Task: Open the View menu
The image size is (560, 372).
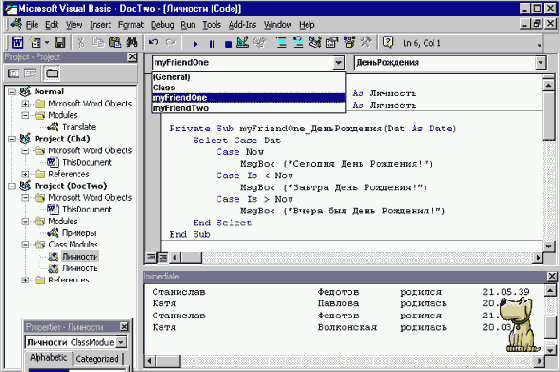Action: pos(74,25)
